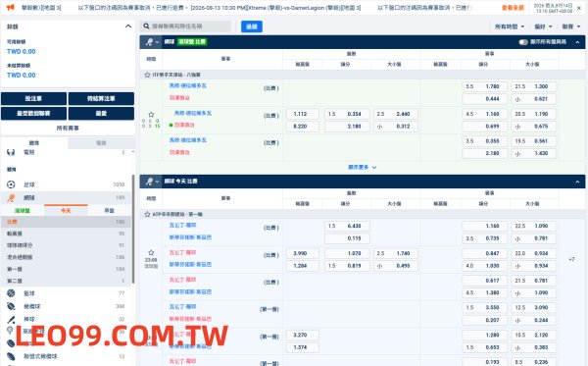Select the second set row with count 1

66,281
